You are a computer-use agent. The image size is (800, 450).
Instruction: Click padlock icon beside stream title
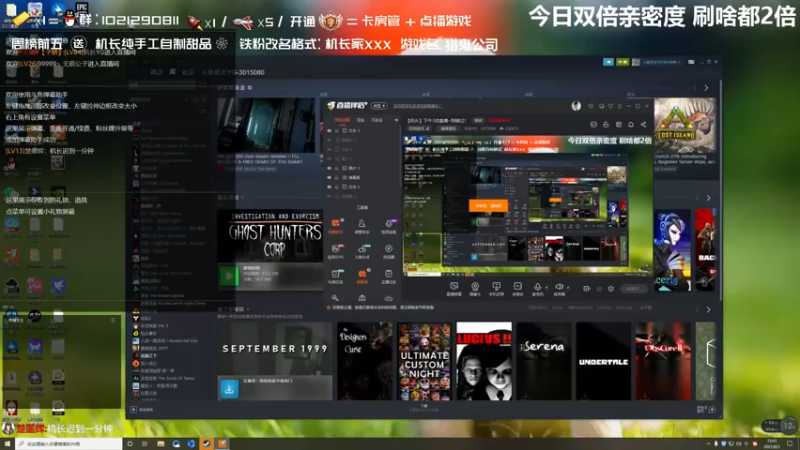click(606, 124)
